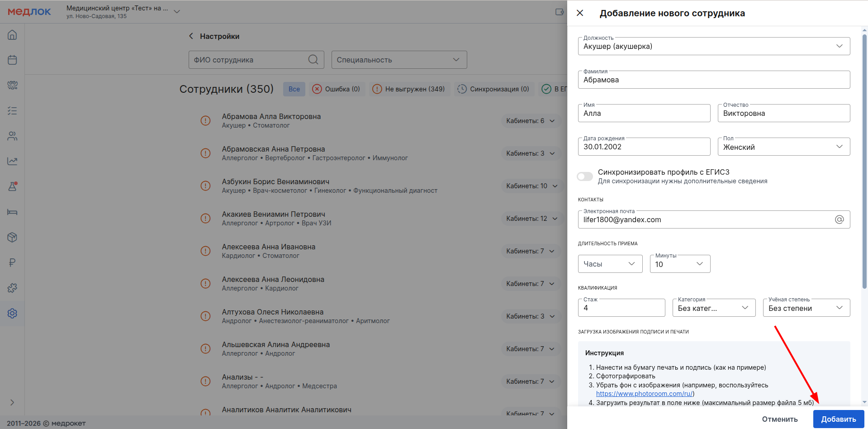Click the analytics chart icon
Viewport: 868px width, 429px height.
pos(12,161)
